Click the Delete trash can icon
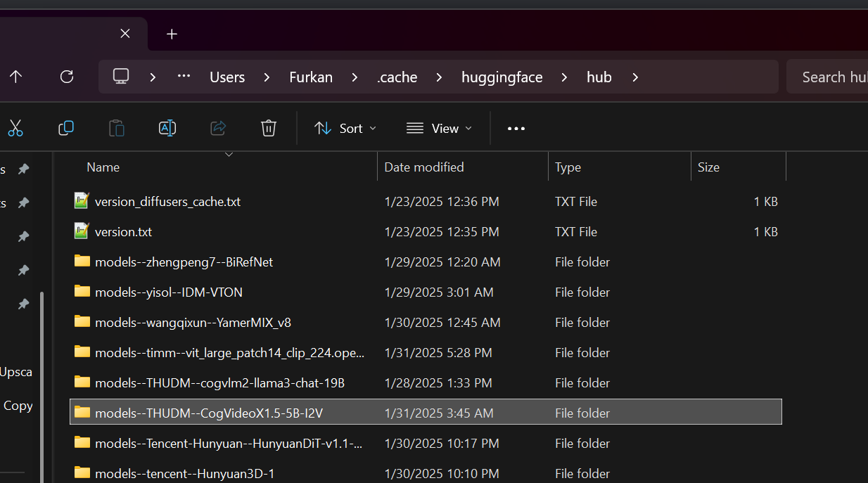The image size is (868, 483). (x=268, y=128)
